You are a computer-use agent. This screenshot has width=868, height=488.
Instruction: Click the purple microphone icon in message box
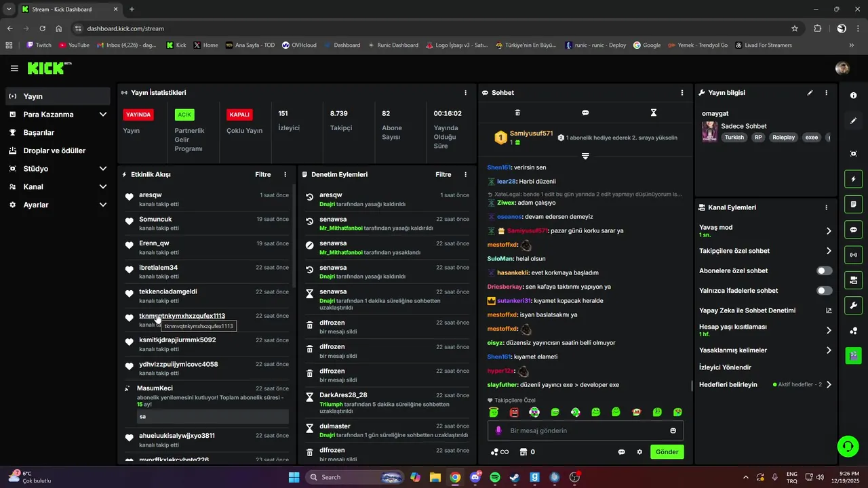click(x=498, y=430)
